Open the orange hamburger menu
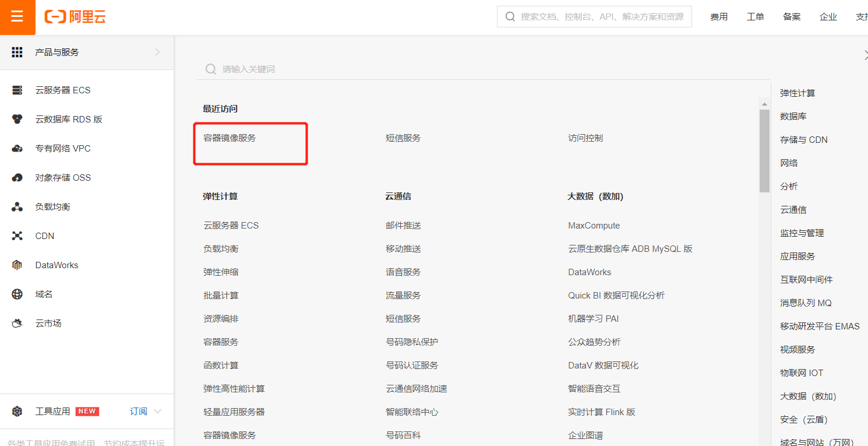Image resolution: width=868 pixels, height=446 pixels. tap(17, 17)
